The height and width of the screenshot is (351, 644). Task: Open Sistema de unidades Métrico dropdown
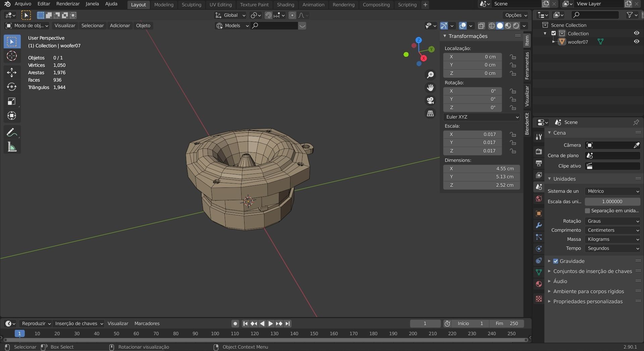[612, 191]
